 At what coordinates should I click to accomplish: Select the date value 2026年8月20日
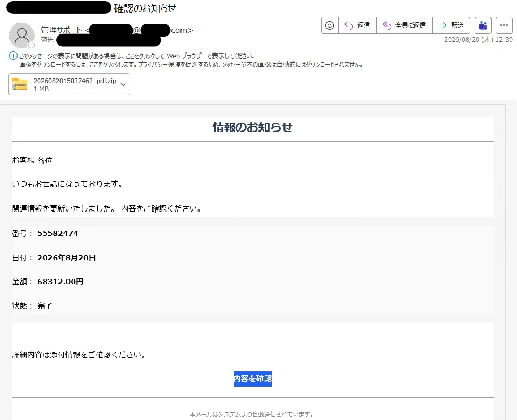coord(66,258)
